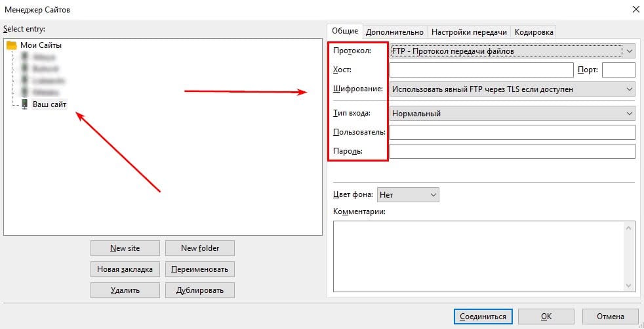Select the 'Мои Сайты' root folder label

(x=41, y=45)
